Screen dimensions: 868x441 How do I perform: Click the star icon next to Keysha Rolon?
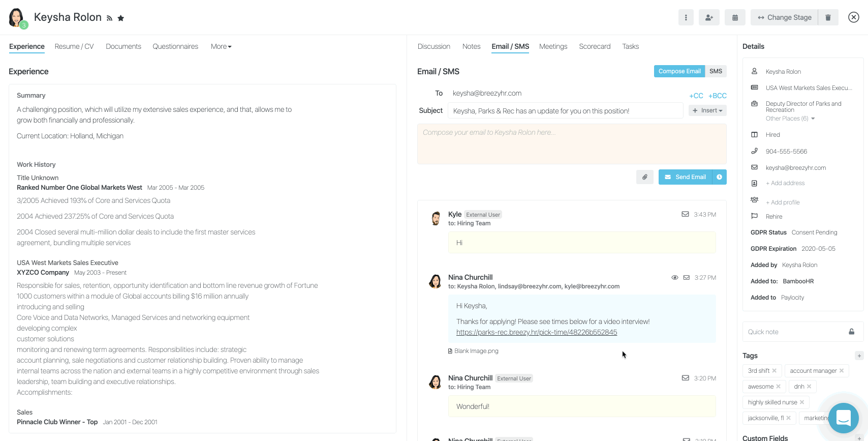pos(121,18)
